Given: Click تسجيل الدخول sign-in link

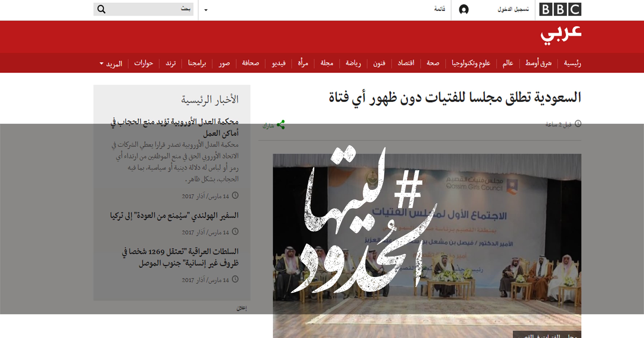Looking at the screenshot, I should point(513,9).
